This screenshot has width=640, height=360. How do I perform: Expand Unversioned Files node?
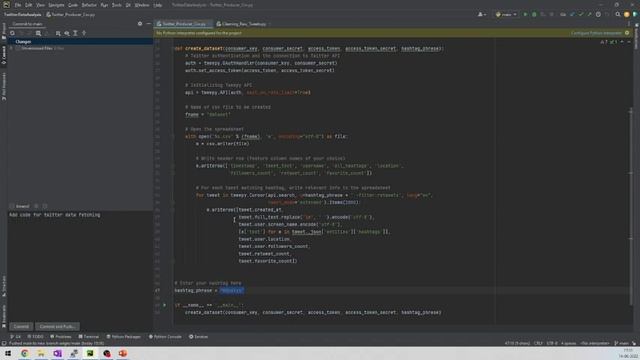[x=11, y=48]
